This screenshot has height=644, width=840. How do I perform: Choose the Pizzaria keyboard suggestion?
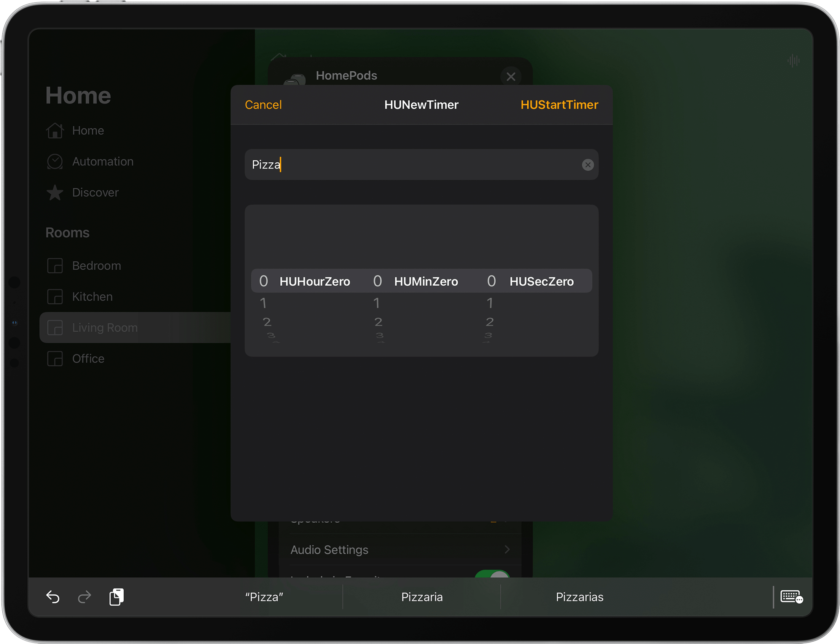click(x=422, y=597)
